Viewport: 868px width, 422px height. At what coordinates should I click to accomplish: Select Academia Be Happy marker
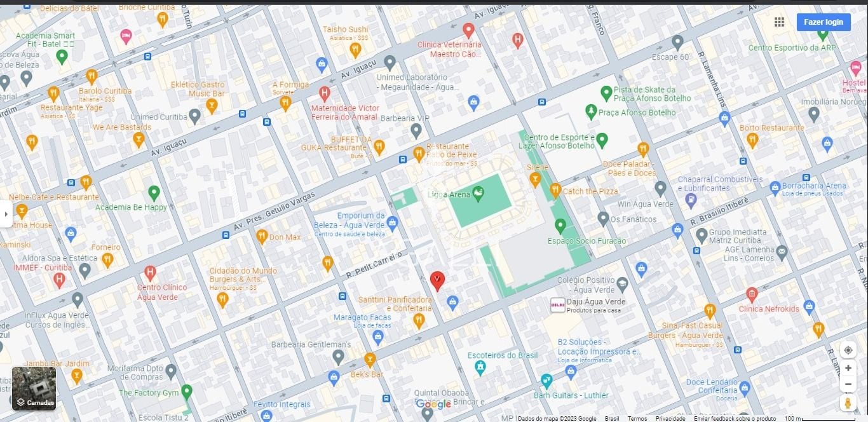click(x=154, y=193)
